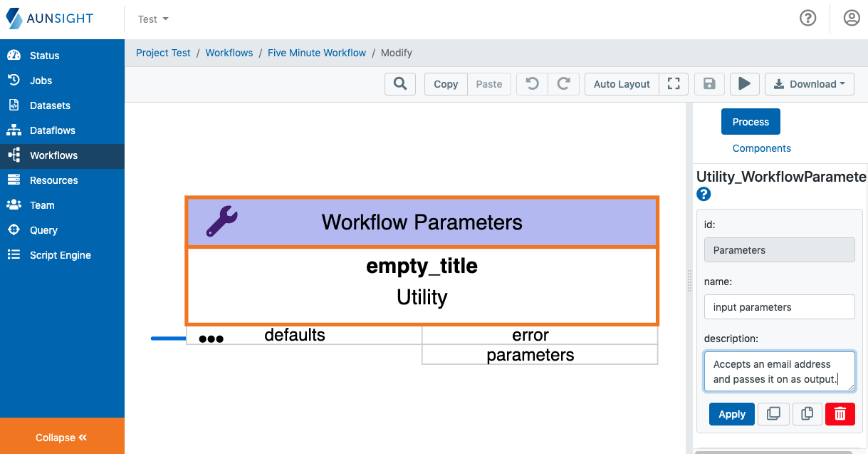
Task: Click the undo arrow in the toolbar
Action: (531, 83)
